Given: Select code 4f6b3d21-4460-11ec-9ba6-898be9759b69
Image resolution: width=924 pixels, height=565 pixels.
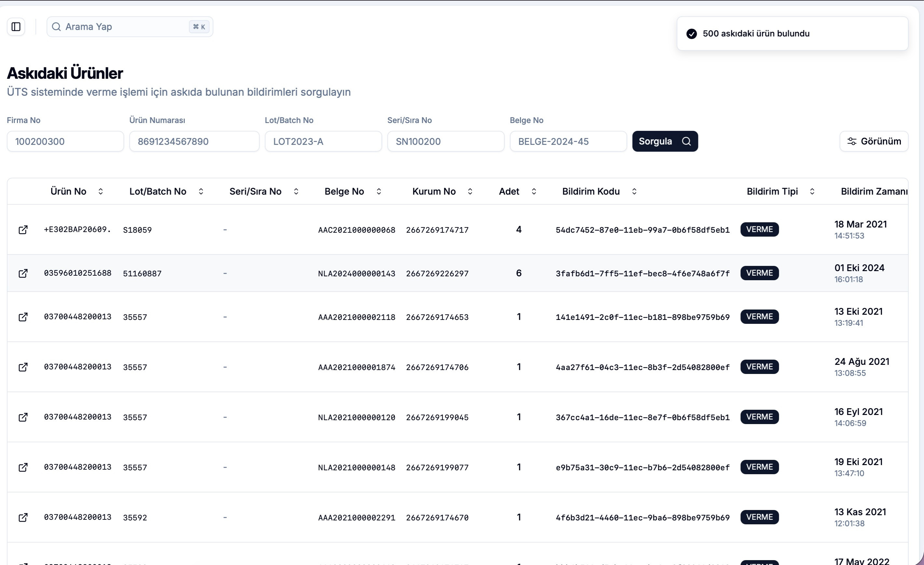Looking at the screenshot, I should click(643, 518).
